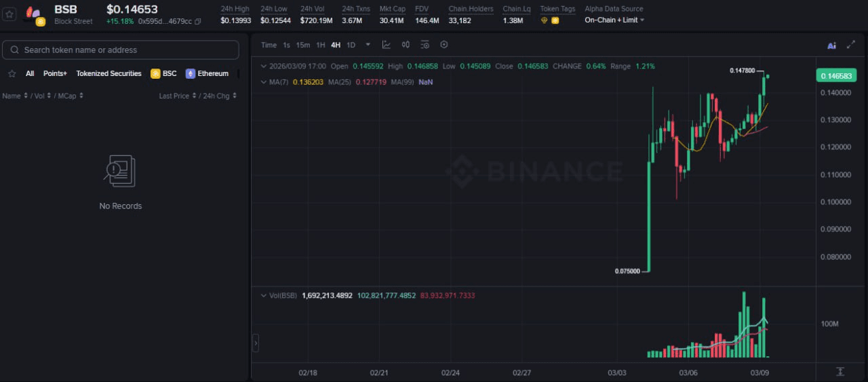Click the Token Tags label
Viewport: 868px width, 382px height.
click(557, 9)
